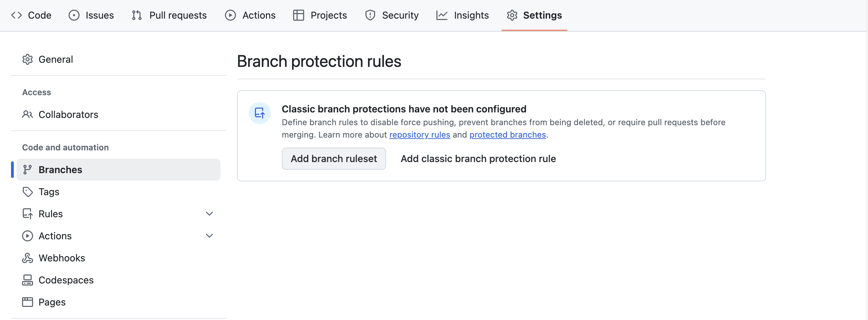Select the General settings gear icon
This screenshot has height=320, width=868.
(x=28, y=59)
